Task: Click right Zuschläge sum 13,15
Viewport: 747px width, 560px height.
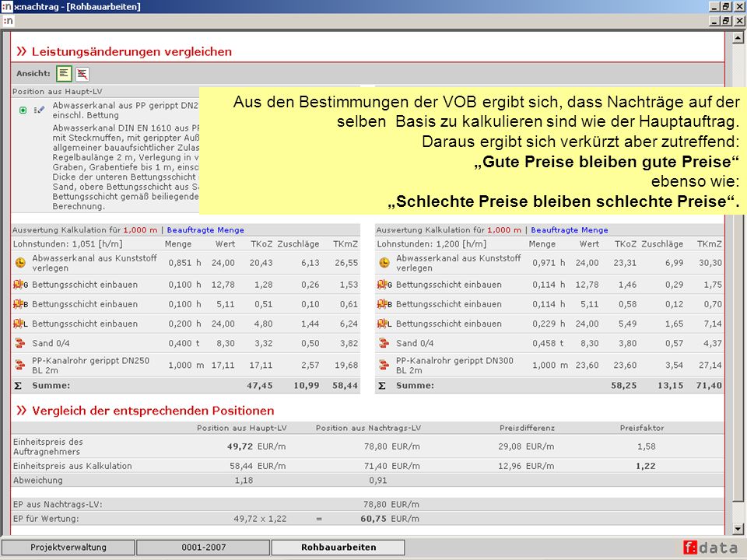Action: (670, 385)
